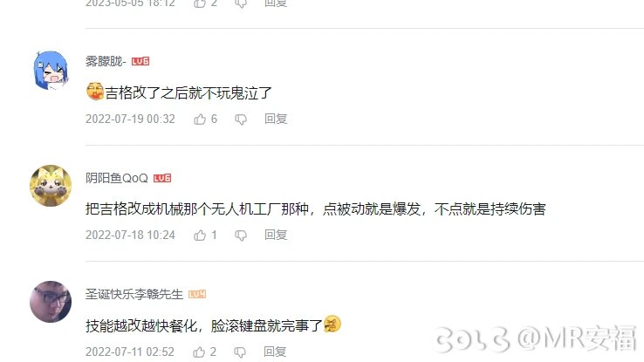The width and height of the screenshot is (644, 362).
Task: Reply to 圣诞快乐李赣先生's comment
Action: click(275, 352)
